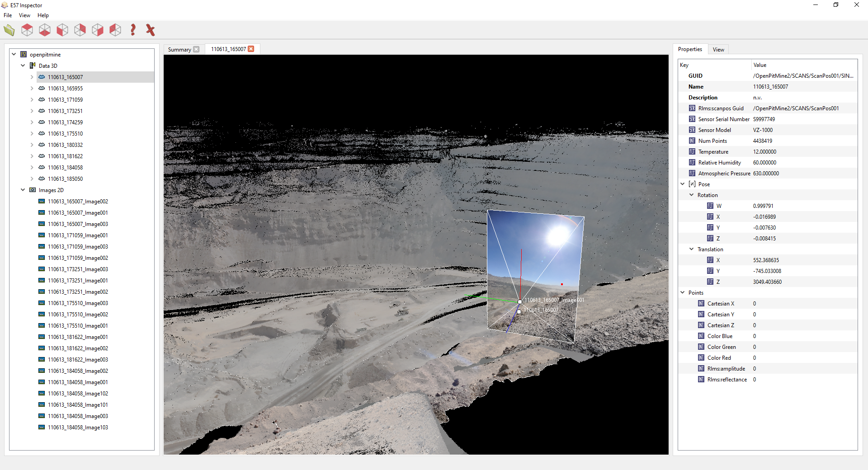Expand the 110613_165955 scan node
Viewport: 868px width, 470px height.
[32, 89]
